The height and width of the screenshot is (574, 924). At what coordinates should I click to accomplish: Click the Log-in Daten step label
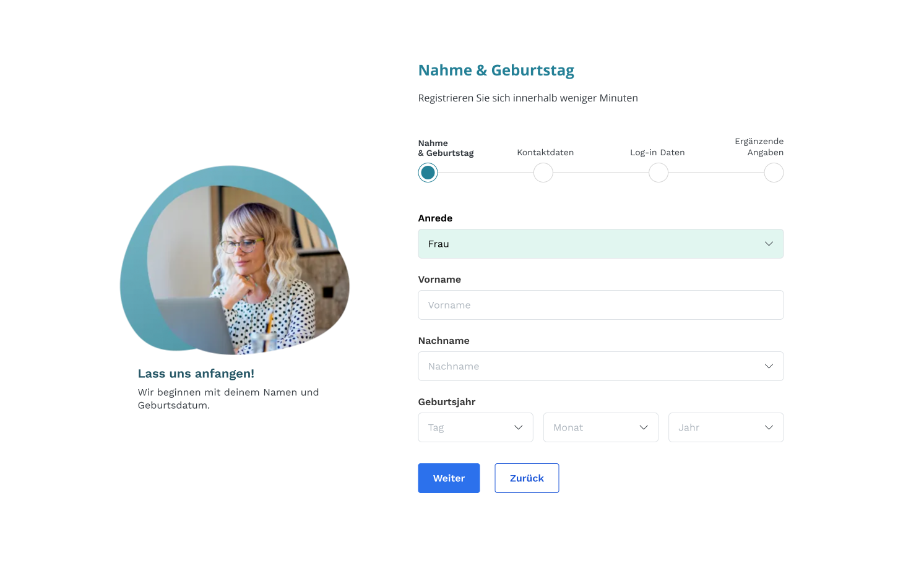[657, 152]
